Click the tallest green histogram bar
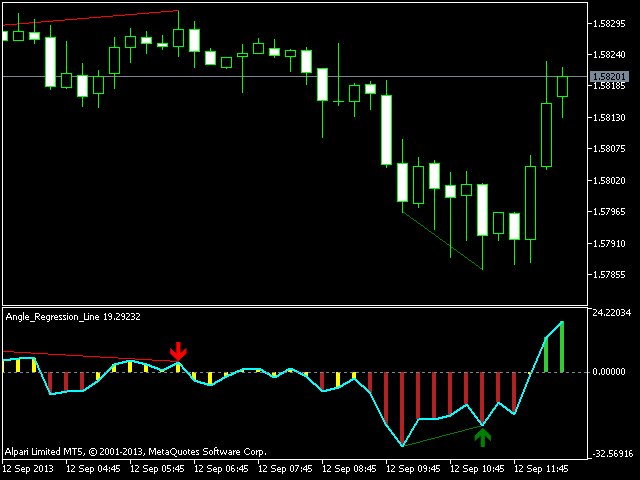Image resolution: width=640 pixels, height=480 pixels. (562, 347)
